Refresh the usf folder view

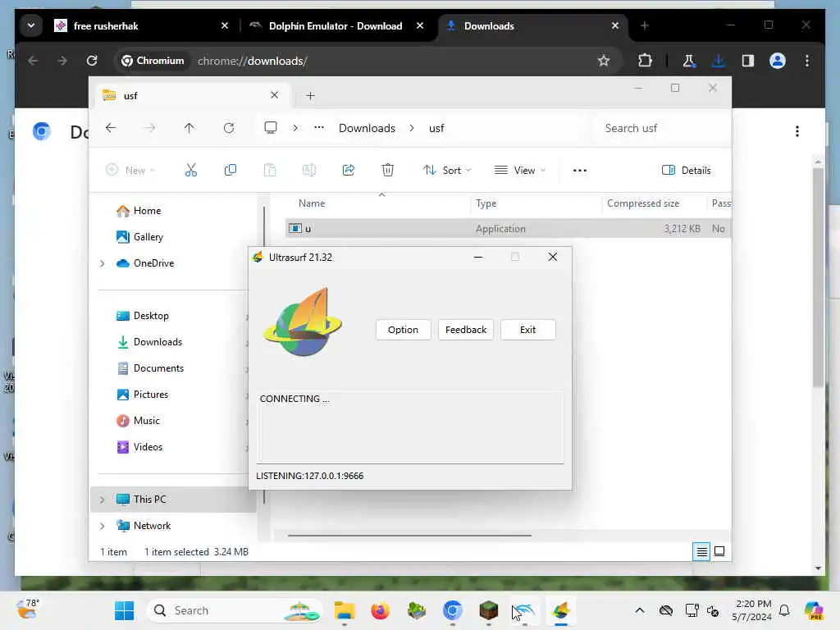(229, 128)
